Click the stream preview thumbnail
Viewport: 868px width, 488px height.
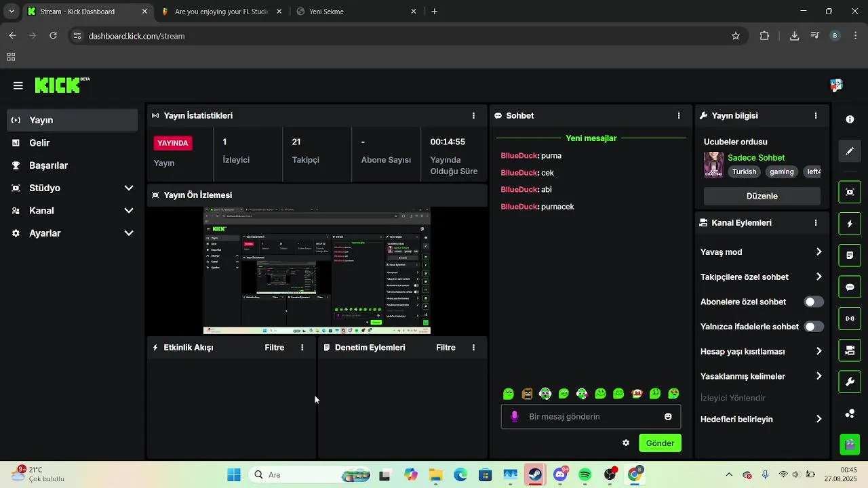[x=317, y=271]
